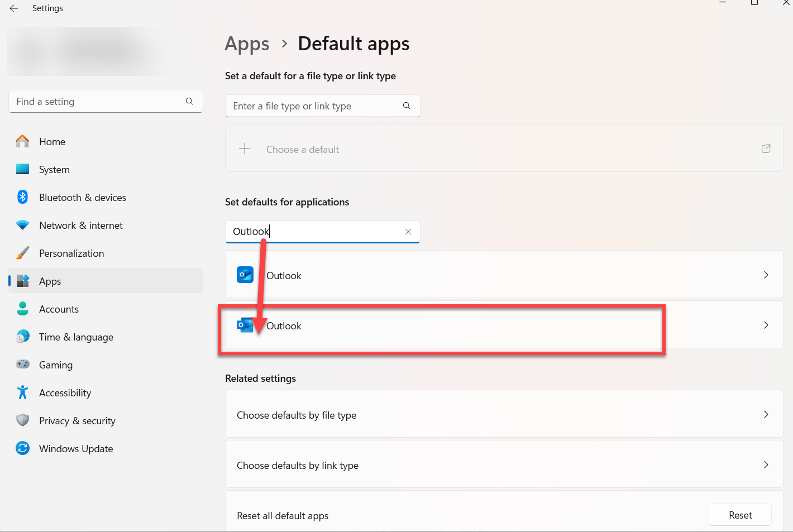Viewport: 793px width, 532px height.
Task: Click the second Outlook label text
Action: coord(284,325)
